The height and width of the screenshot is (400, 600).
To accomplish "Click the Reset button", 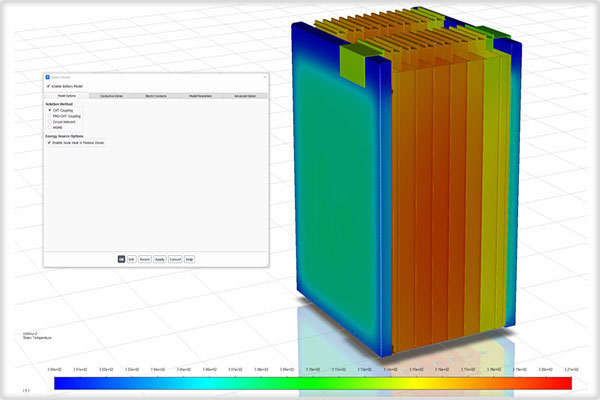I will 145,259.
